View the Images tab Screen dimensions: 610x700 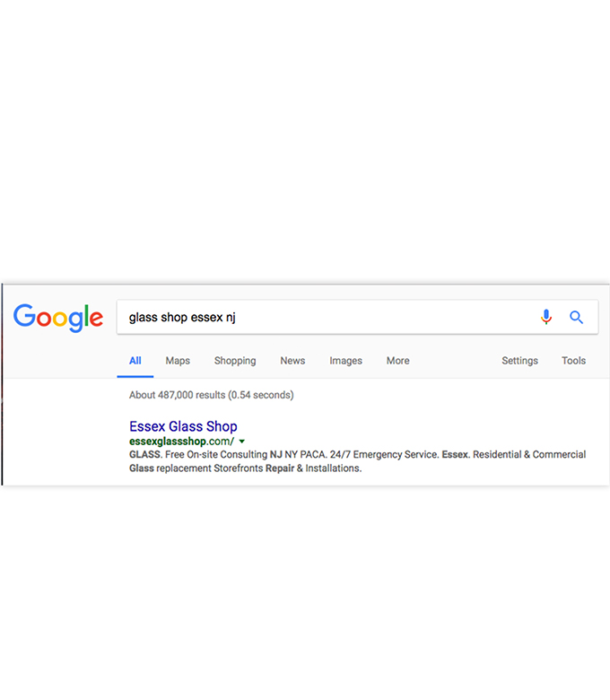tap(346, 361)
